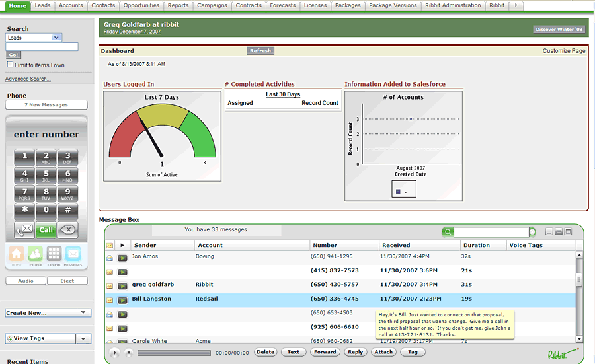Go to the Forecasts tab
The width and height of the screenshot is (595, 364).
(x=283, y=5)
